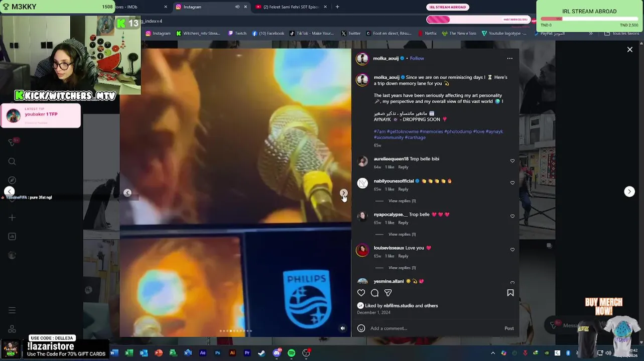
Task: Click the Add a comment field
Action: pyautogui.click(x=435, y=329)
